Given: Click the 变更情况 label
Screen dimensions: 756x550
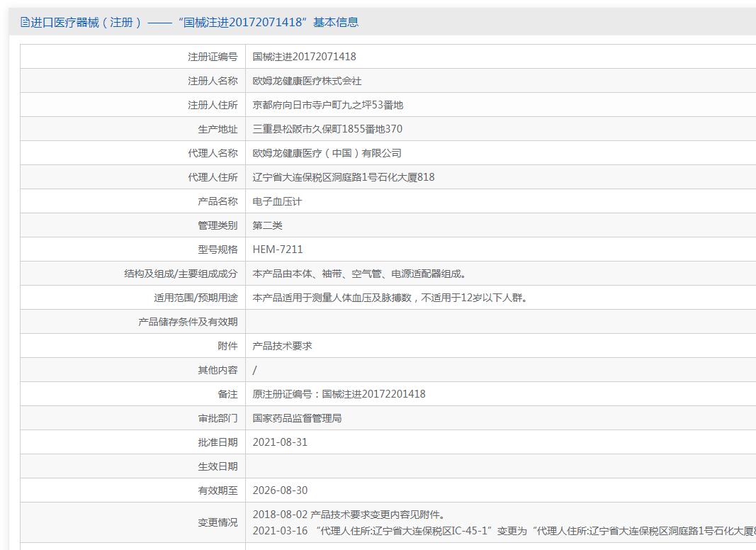Looking at the screenshot, I should coord(218,523).
